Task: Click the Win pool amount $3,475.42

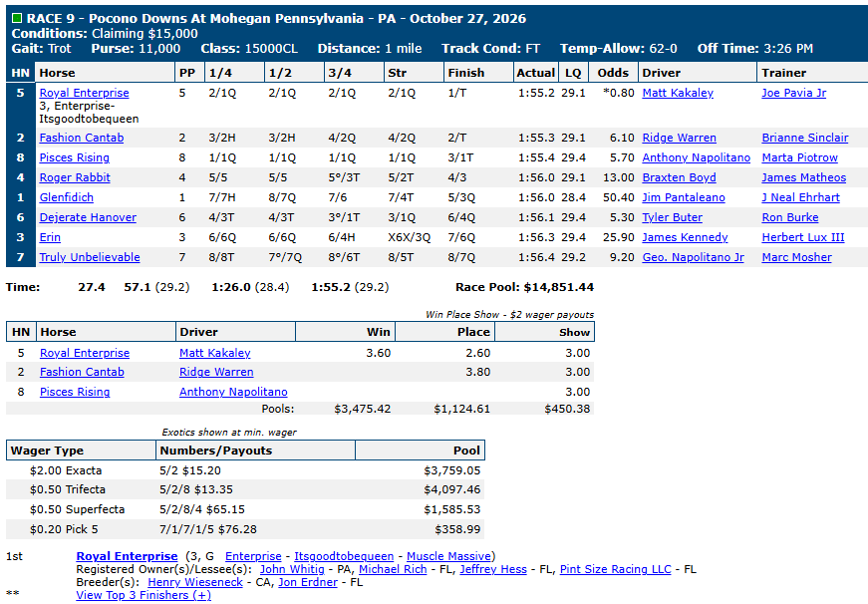Action: coord(363,409)
